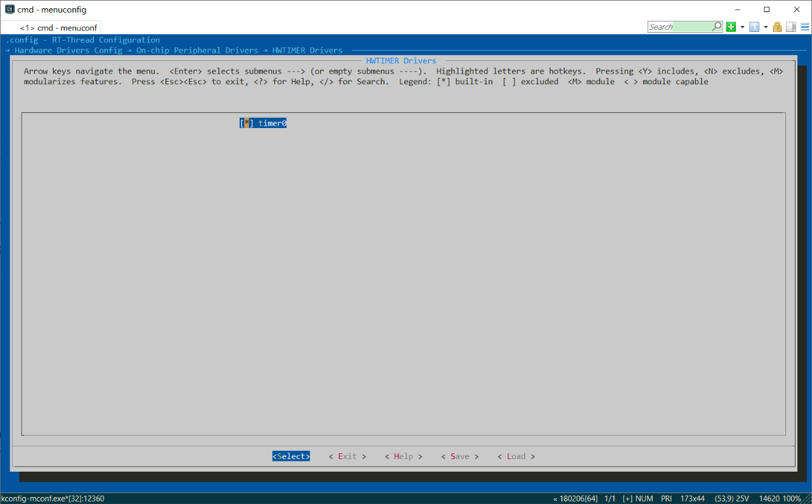Screen dimensions: 812x504
Task: Toggle the timer0 checkbox
Action: (246, 124)
